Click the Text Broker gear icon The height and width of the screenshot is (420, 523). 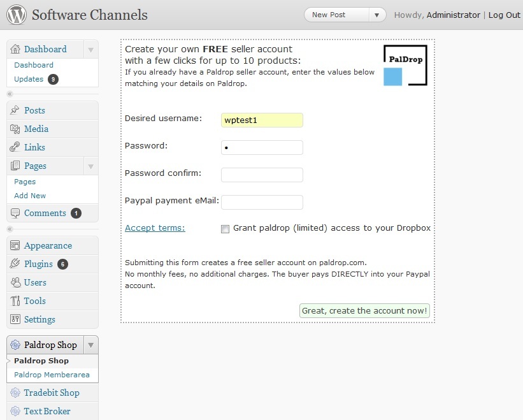click(15, 411)
